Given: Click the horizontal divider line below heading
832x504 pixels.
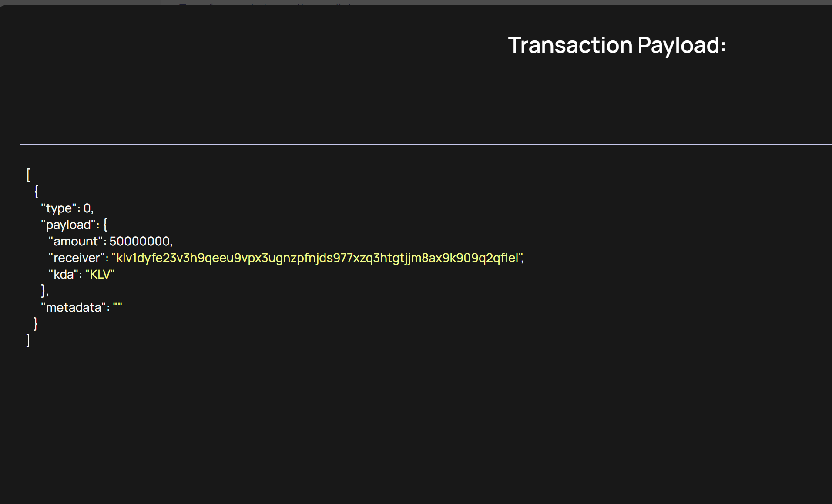Looking at the screenshot, I should pos(426,144).
